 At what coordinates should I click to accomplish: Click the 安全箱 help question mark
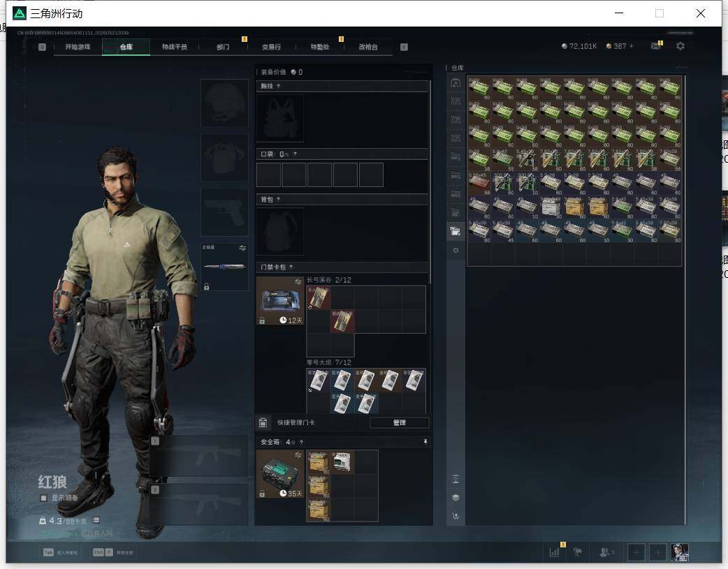click(x=301, y=443)
